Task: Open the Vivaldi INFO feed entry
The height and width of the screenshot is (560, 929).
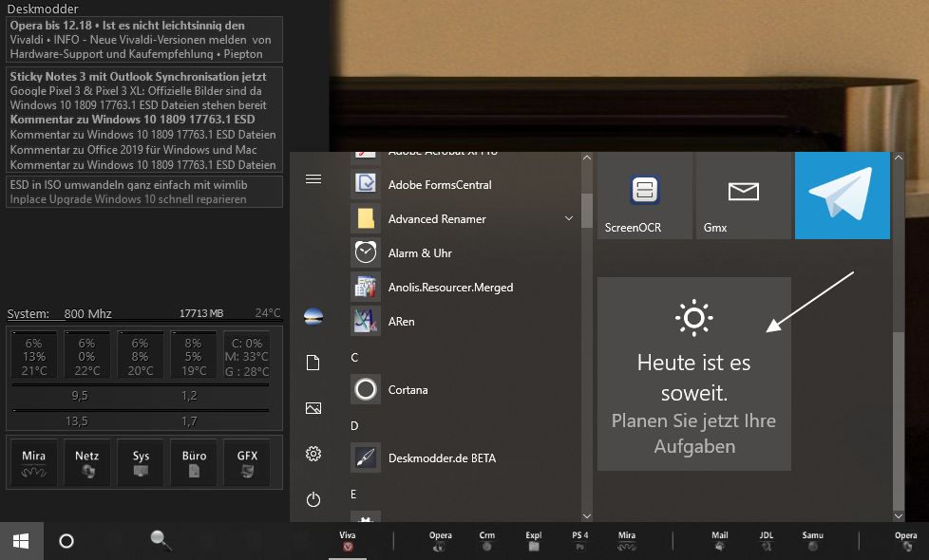Action: pyautogui.click(x=141, y=40)
